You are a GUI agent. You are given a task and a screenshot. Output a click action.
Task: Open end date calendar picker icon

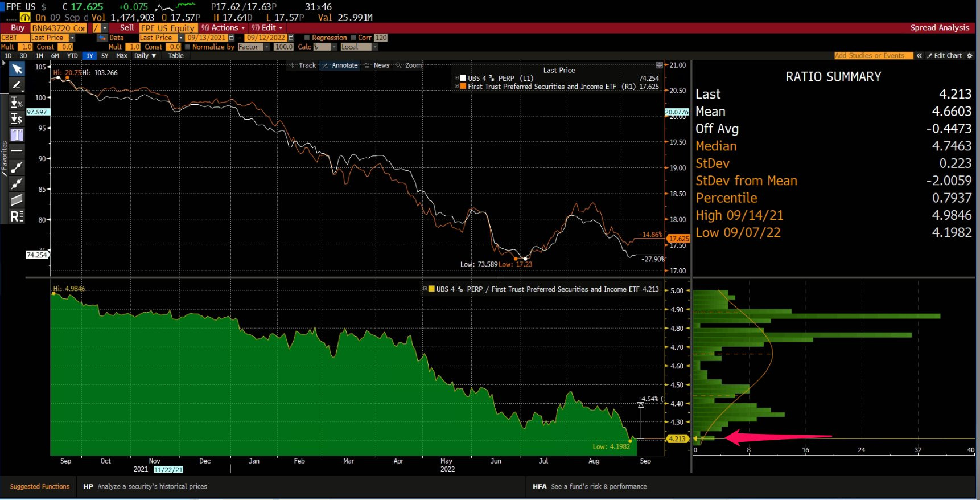pyautogui.click(x=291, y=38)
